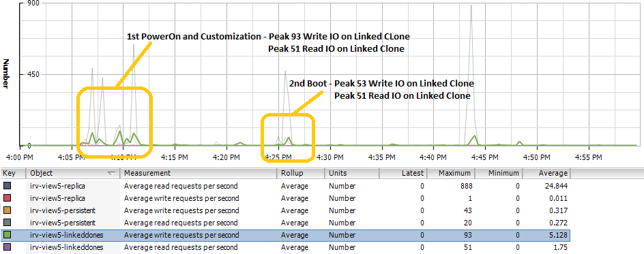This screenshot has height=254, width=644.
Task: Click the purple swatch for linkedclones read requests
Action: pyautogui.click(x=7, y=247)
